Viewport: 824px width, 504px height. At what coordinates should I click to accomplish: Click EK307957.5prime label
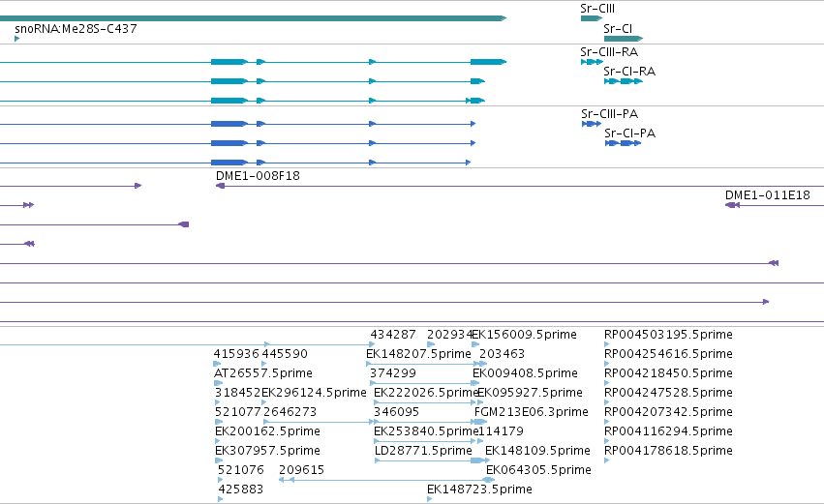click(267, 451)
